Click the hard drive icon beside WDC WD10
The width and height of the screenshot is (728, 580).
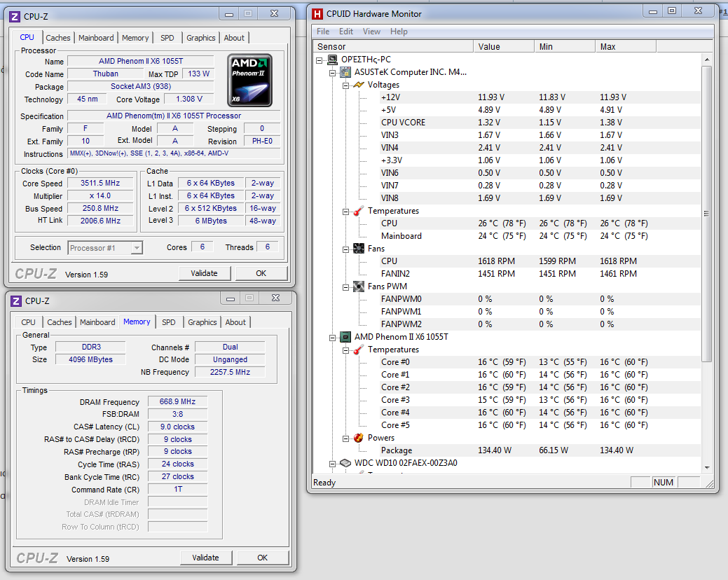[345, 463]
